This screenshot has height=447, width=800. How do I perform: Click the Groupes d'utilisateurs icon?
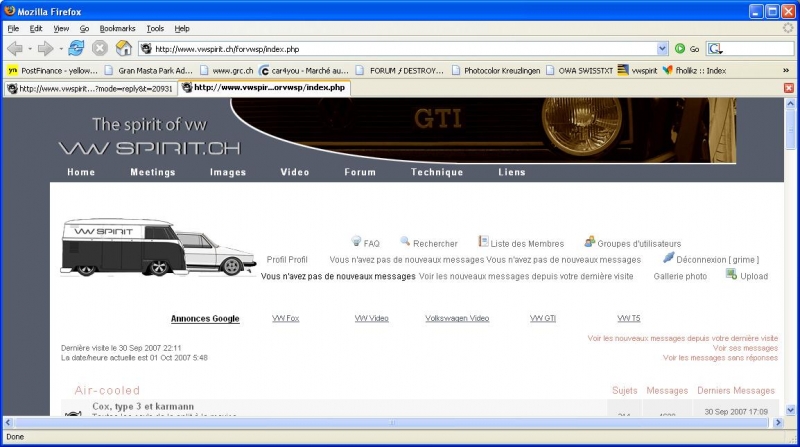coord(590,242)
